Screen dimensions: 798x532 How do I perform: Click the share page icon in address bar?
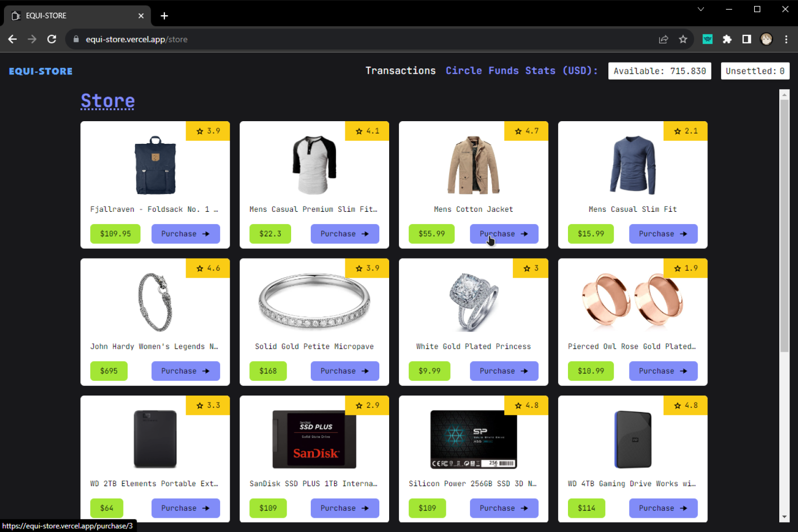coord(664,39)
